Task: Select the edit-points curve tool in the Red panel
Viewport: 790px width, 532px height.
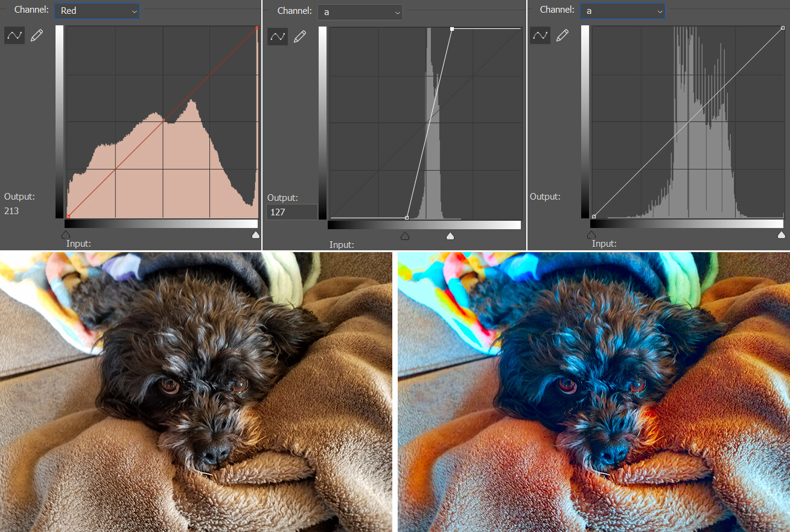Action: [14, 36]
